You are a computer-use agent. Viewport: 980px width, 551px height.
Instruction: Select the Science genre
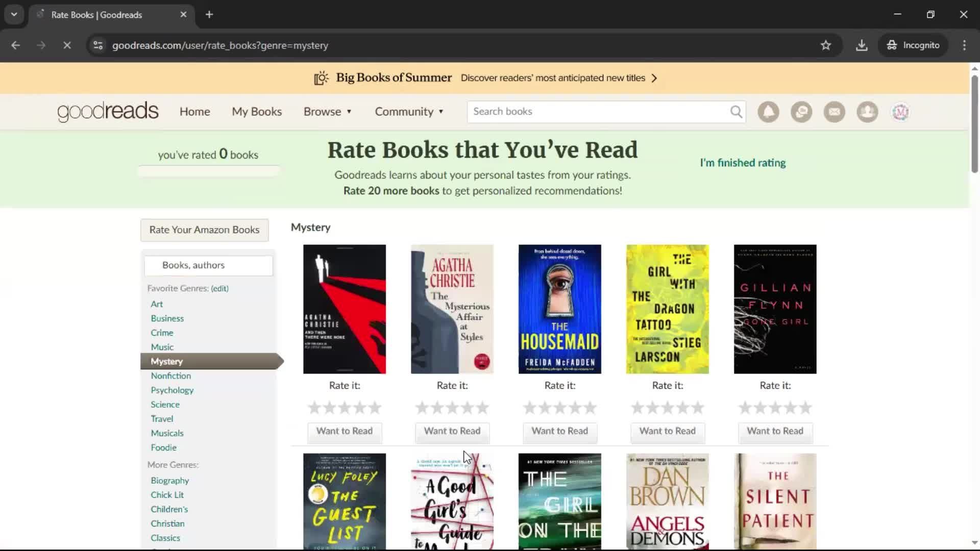(165, 405)
